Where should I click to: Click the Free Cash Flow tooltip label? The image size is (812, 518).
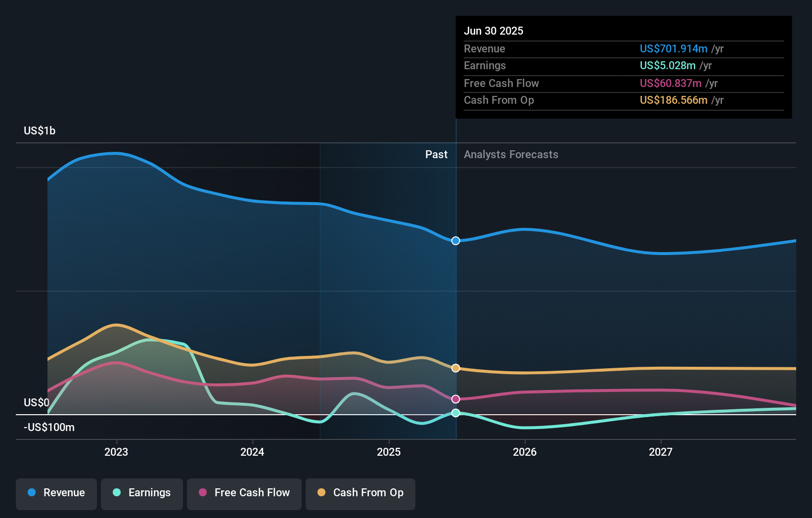click(501, 83)
